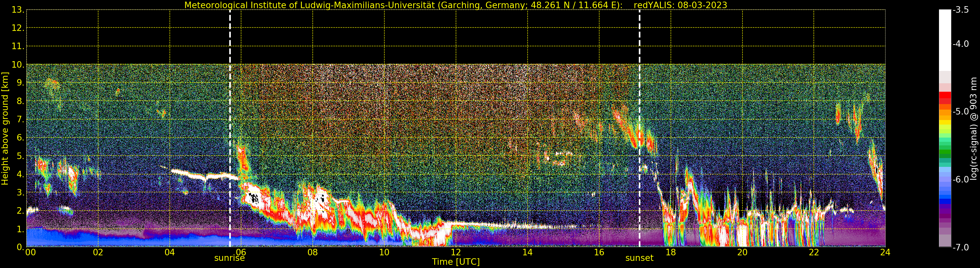Viewport: 980px width, 268px height.
Task: Click the '1.' height tick label
Action: coord(21,229)
